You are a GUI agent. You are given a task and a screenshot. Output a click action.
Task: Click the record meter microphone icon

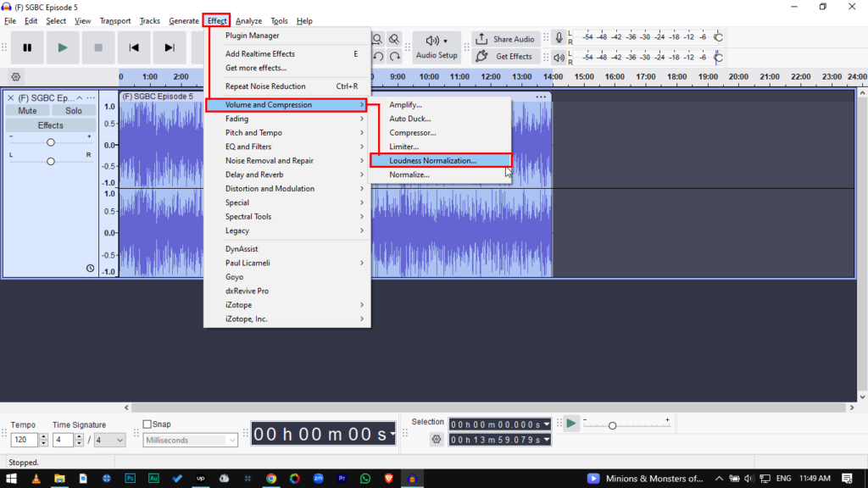[559, 38]
